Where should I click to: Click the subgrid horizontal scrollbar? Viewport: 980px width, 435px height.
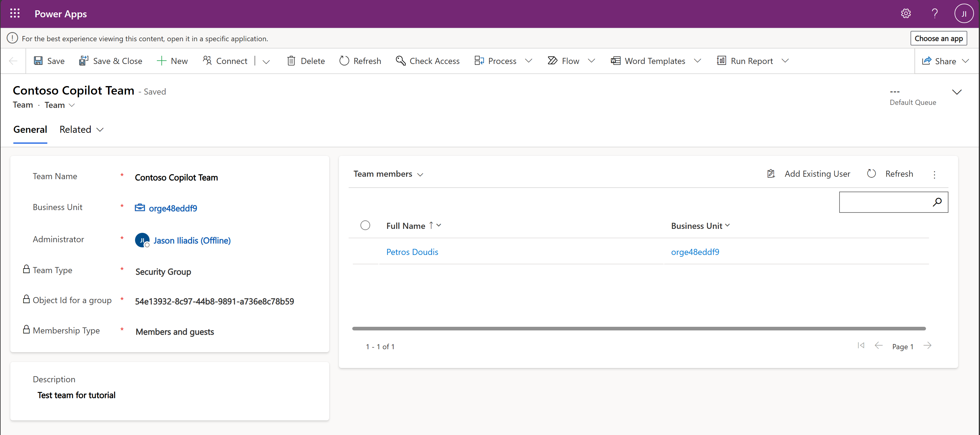[638, 328]
